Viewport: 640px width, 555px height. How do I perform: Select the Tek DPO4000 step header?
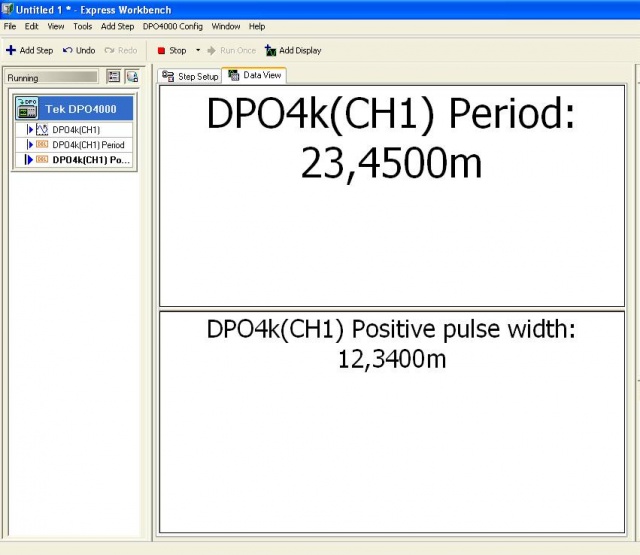pyautogui.click(x=73, y=109)
